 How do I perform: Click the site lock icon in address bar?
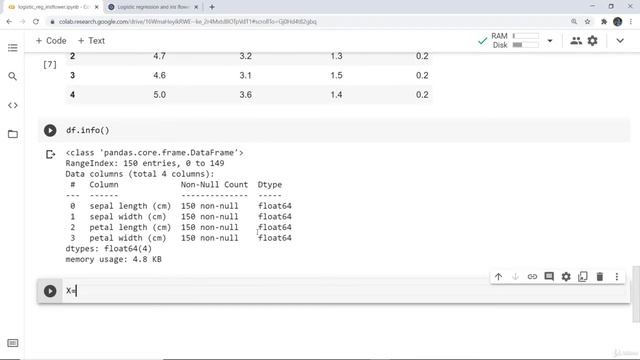pyautogui.click(x=52, y=22)
